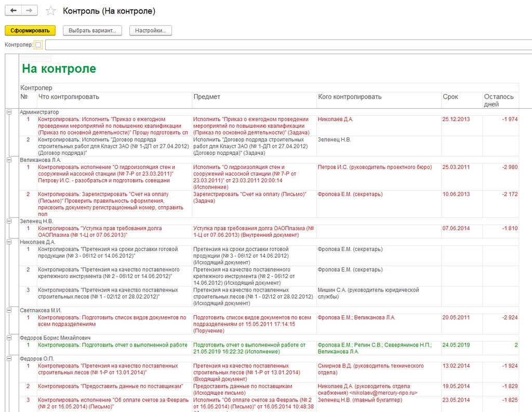This screenshot has width=532, height=412.
Task: Click the Контролер filter input field
Action: [x=286, y=45]
